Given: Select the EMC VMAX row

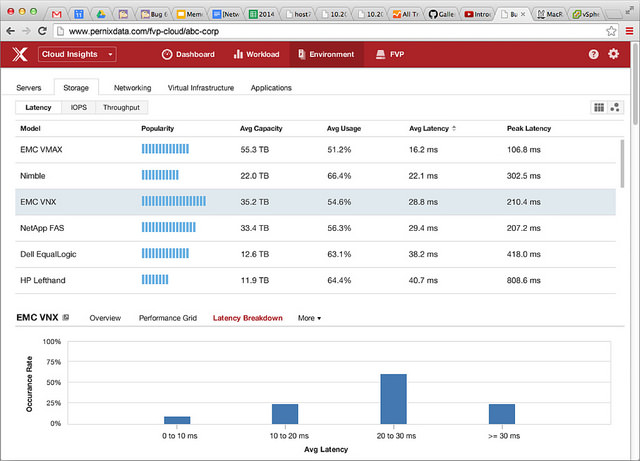Looking at the screenshot, I should 316,150.
